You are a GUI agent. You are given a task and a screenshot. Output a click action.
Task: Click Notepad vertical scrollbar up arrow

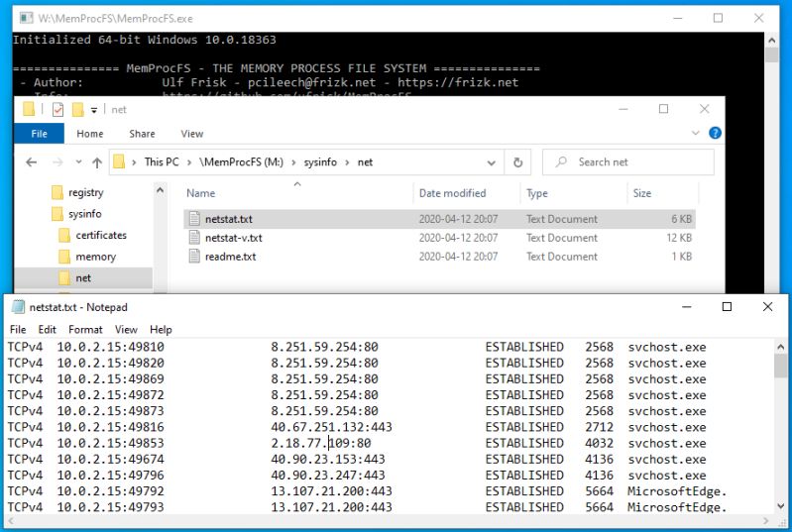780,347
